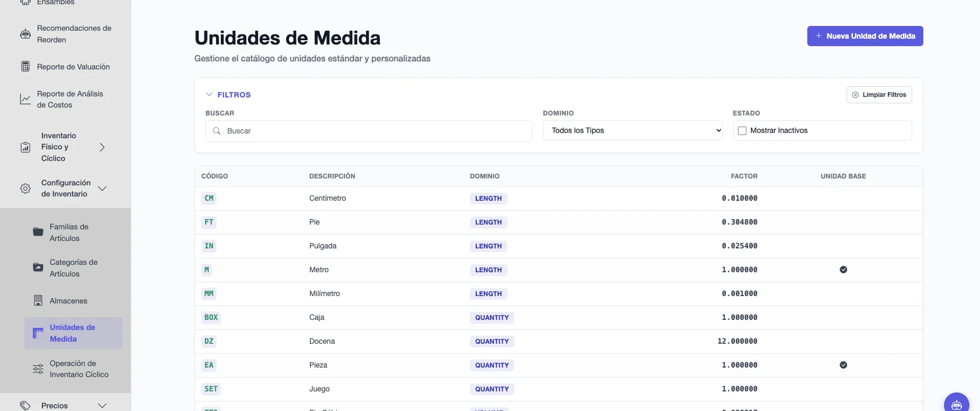The width and height of the screenshot is (980, 411).
Task: Click the LENGTH tag in Pulgada row
Action: (488, 246)
